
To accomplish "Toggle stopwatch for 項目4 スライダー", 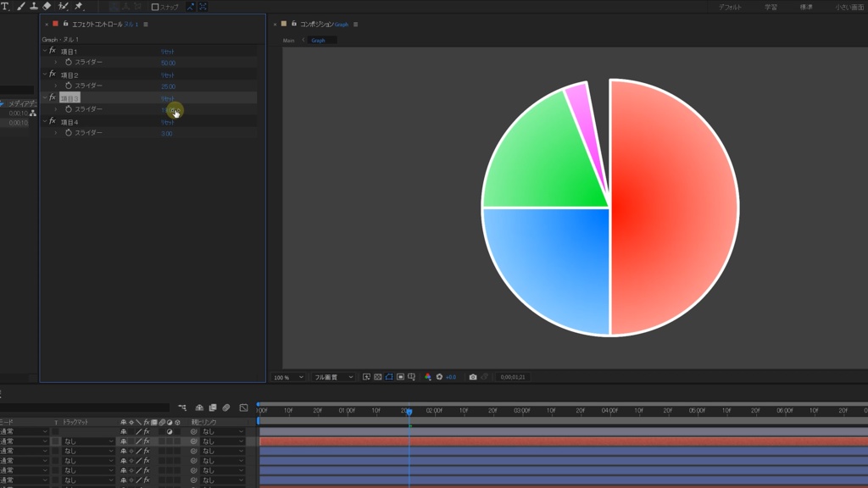I will pos(69,133).
